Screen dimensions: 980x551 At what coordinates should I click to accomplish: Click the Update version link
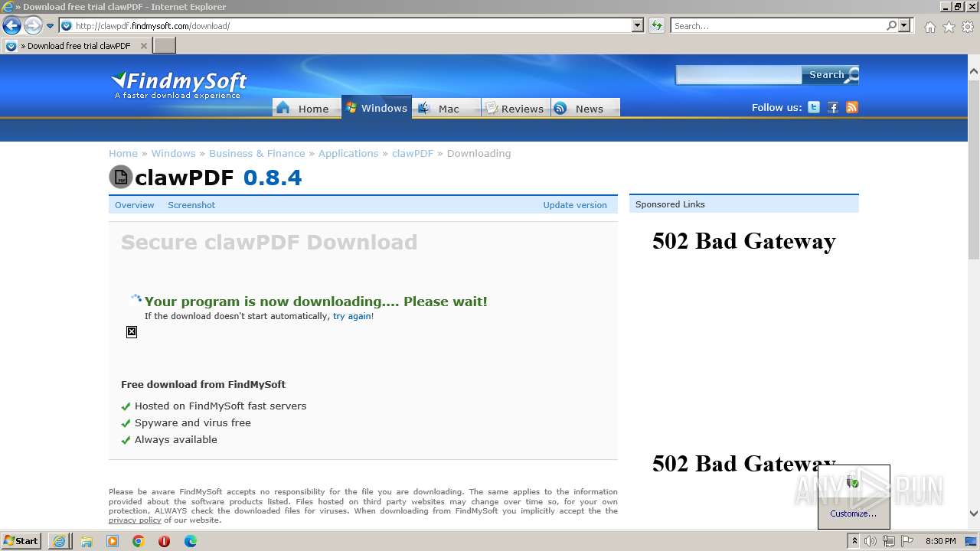pos(575,205)
